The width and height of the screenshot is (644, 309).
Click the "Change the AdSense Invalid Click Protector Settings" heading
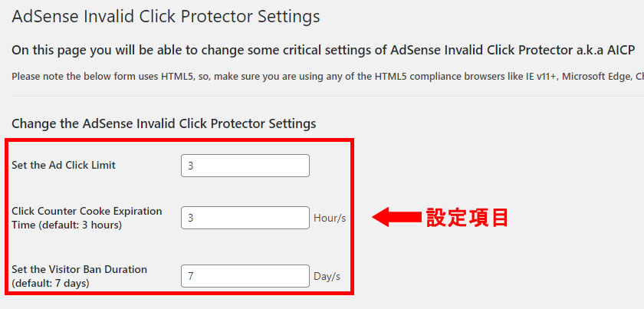(x=164, y=123)
